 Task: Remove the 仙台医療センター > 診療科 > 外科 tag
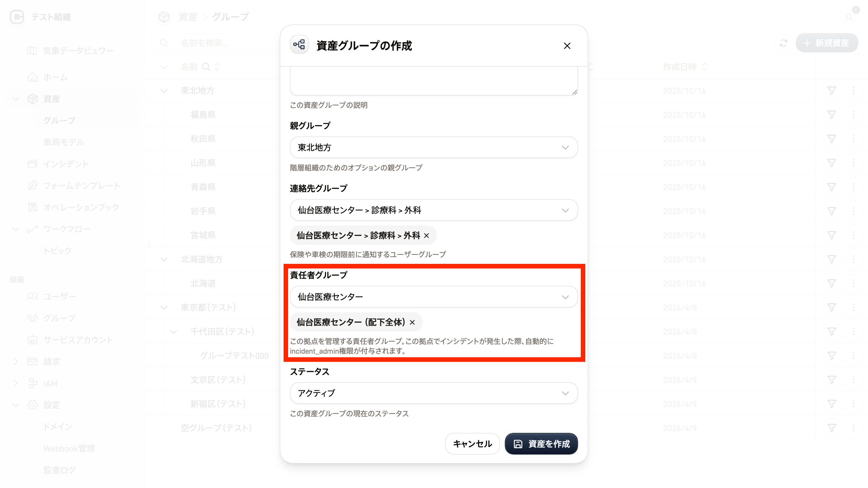[426, 235]
